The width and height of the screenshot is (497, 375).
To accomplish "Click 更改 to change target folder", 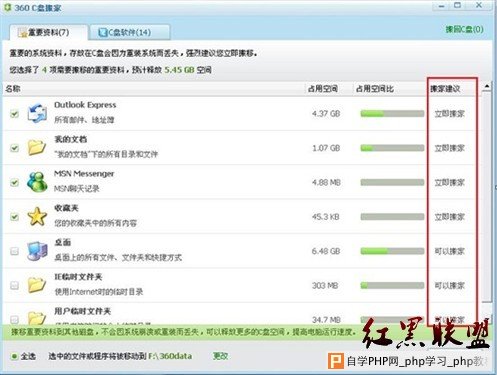I will pyautogui.click(x=220, y=356).
